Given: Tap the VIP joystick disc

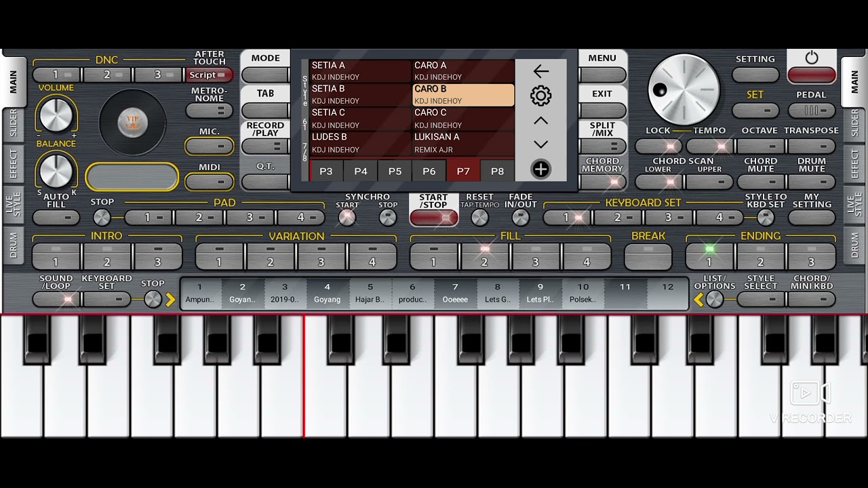Looking at the screenshot, I should (x=132, y=122).
